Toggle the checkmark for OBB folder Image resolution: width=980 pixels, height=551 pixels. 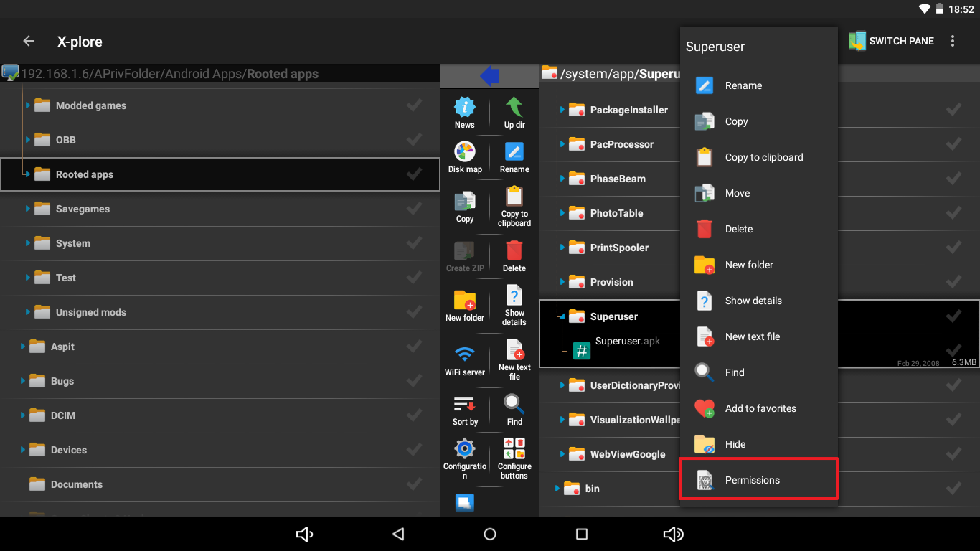coord(414,140)
